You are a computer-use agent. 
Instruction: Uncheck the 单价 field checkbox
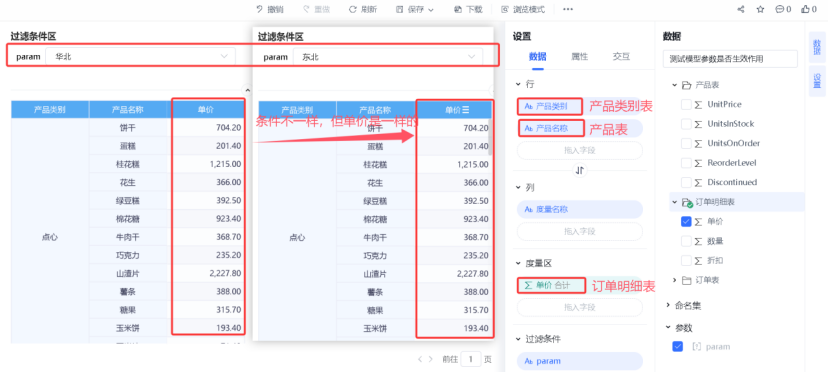click(x=686, y=222)
